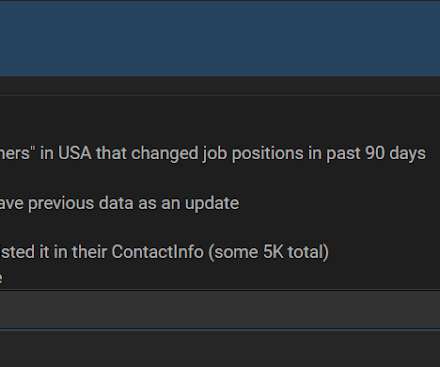Click the word "update" ending the second line
Viewport: 440px width, 367px height.
(x=212, y=203)
